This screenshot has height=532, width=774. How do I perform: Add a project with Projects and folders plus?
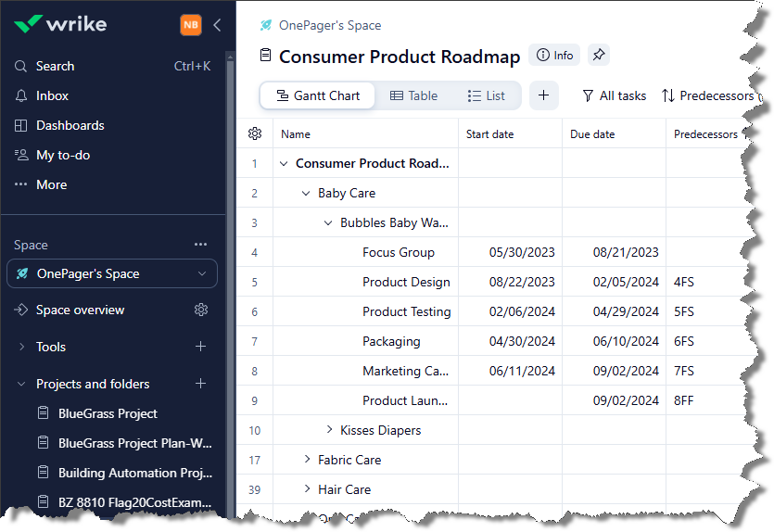200,384
